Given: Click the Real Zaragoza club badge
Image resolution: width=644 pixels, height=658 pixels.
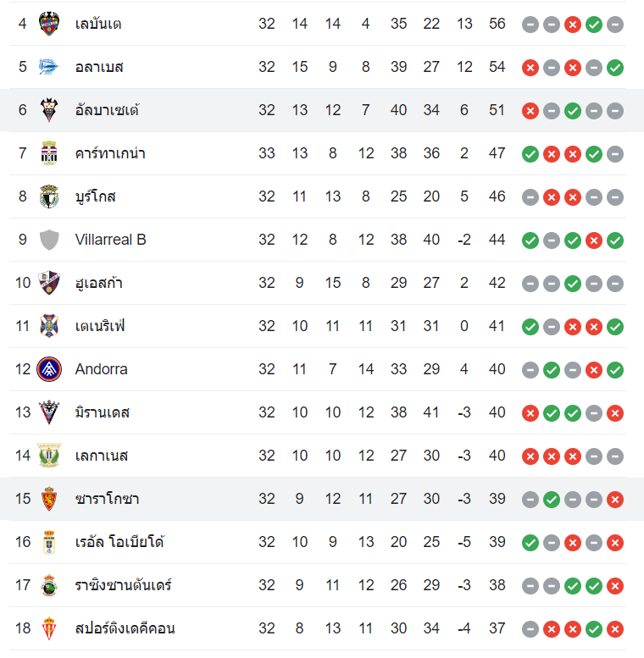Looking at the screenshot, I should click(49, 499).
